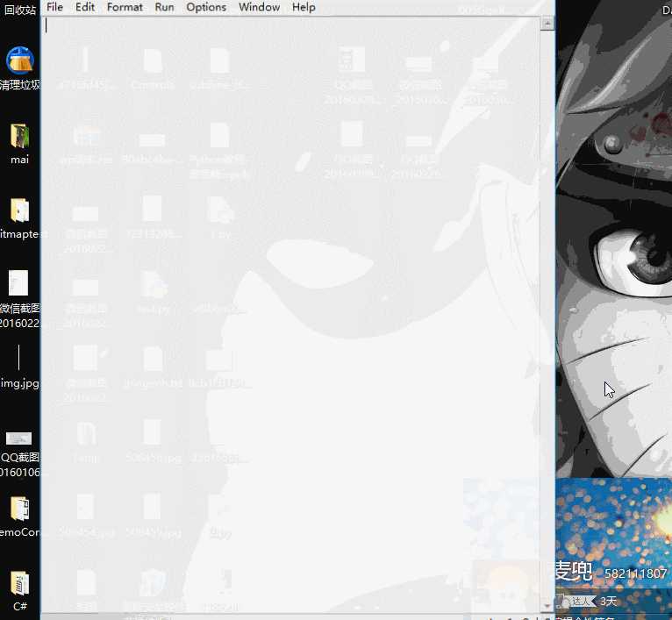Open the Help menu
Screen dimensions: 672x620
[x=304, y=7]
